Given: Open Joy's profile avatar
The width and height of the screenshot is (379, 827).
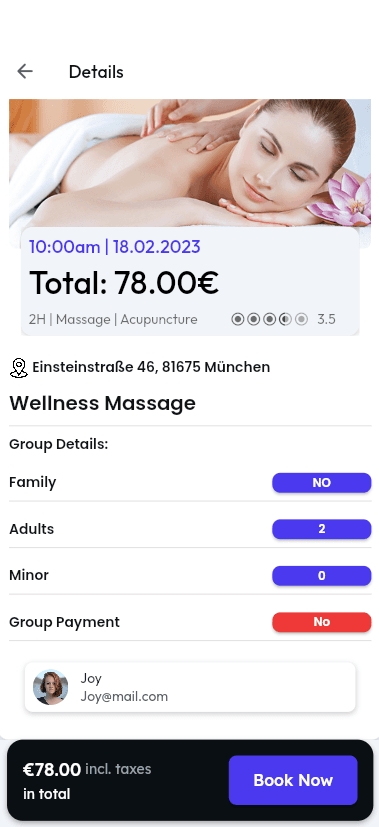Looking at the screenshot, I should pyautogui.click(x=51, y=687).
